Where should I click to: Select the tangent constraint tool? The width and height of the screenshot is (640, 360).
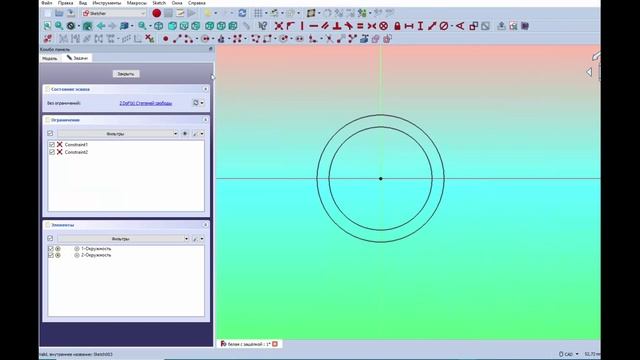point(349,26)
